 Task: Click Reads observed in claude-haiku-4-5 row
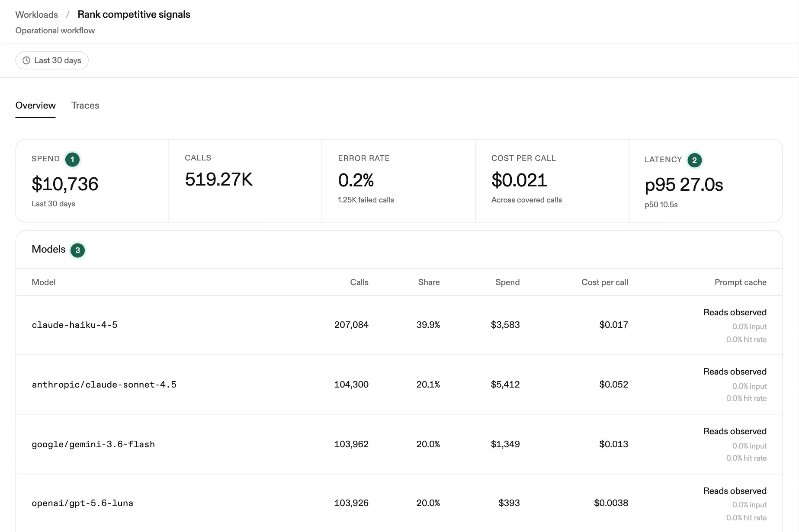(x=735, y=312)
